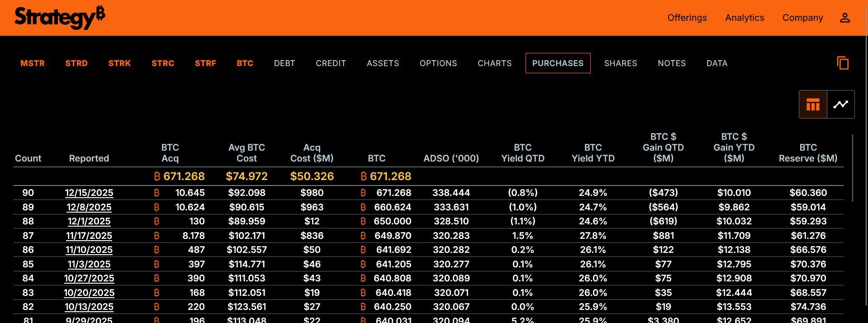Click the 10/27/2025 report date link
This screenshot has width=868, height=323.
click(89, 278)
